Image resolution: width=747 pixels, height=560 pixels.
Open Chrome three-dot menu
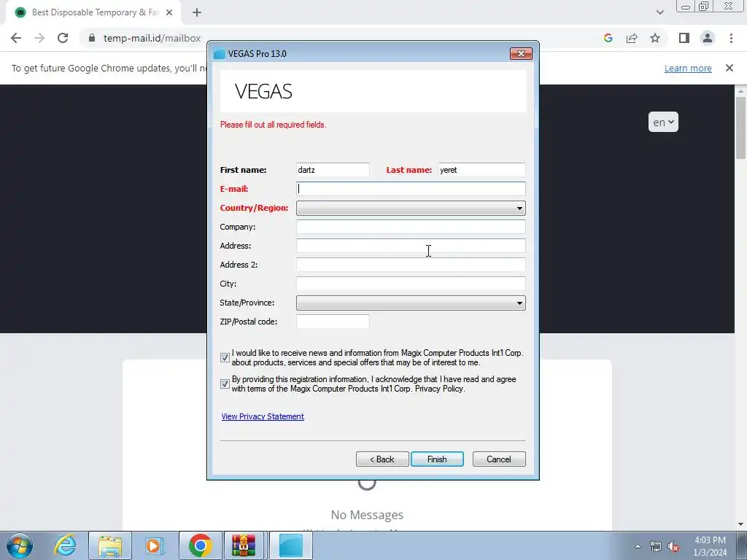coord(731,38)
